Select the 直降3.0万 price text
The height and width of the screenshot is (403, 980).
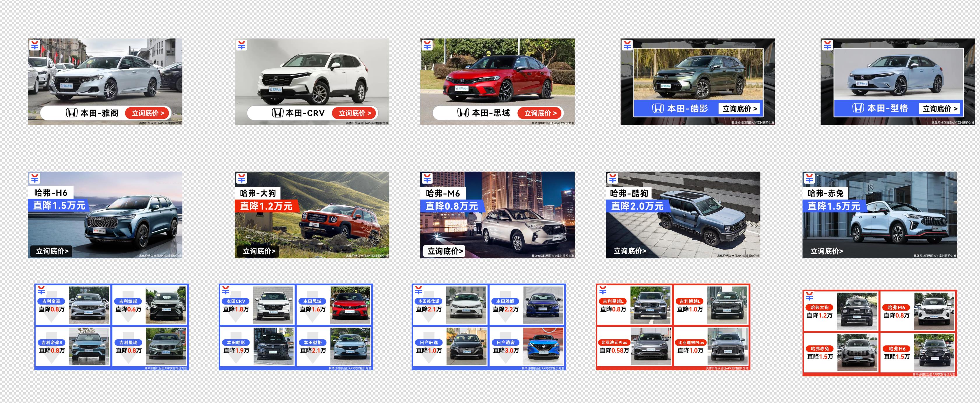click(506, 351)
